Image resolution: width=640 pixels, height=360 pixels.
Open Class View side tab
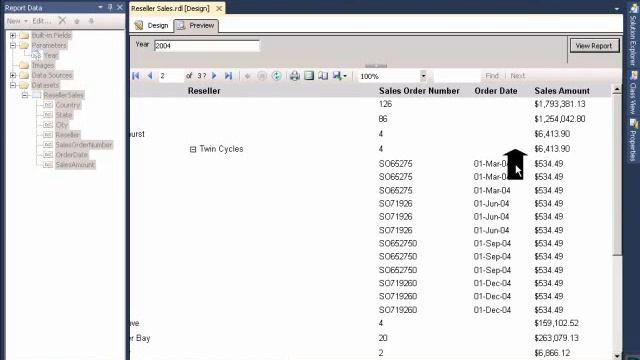coord(633,93)
